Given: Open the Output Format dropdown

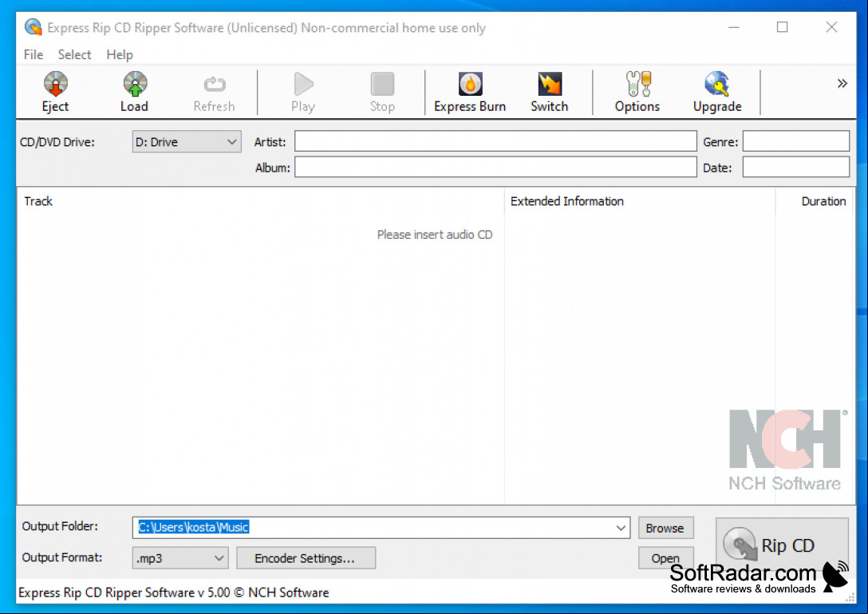Looking at the screenshot, I should [180, 558].
